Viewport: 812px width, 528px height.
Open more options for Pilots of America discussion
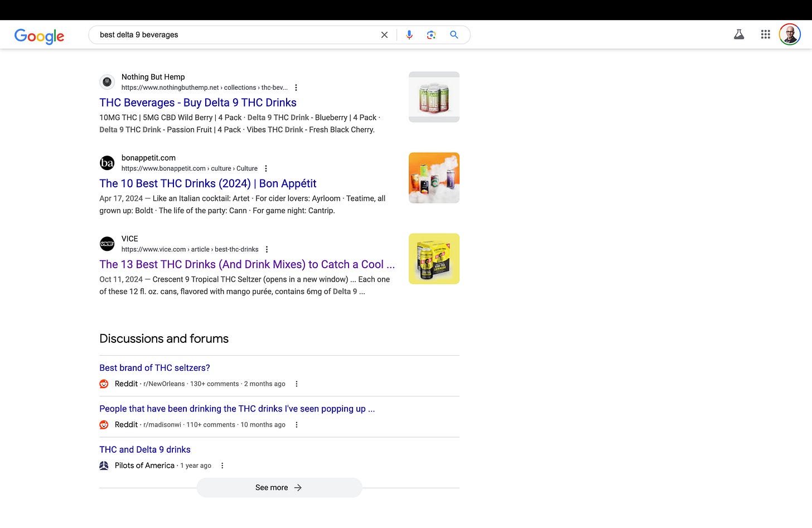[x=223, y=466]
